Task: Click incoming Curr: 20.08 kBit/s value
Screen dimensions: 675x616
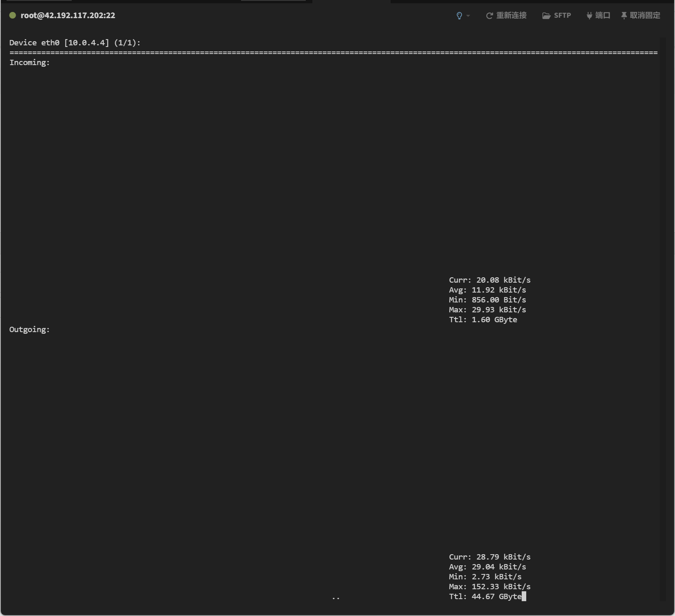Action: click(x=490, y=280)
